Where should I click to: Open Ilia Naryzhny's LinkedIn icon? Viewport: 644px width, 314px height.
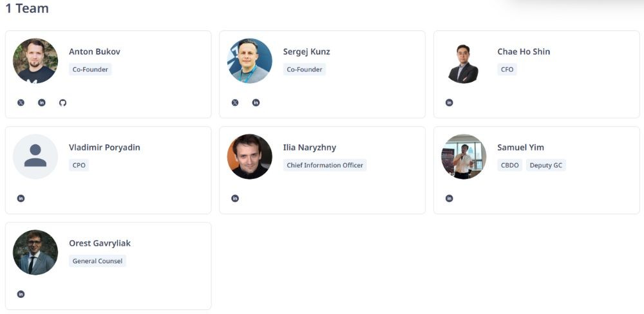coord(235,198)
